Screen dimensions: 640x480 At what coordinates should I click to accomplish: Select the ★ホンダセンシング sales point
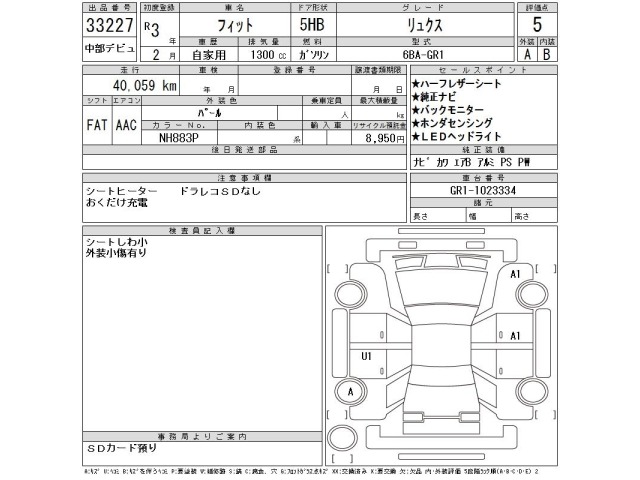(x=452, y=123)
